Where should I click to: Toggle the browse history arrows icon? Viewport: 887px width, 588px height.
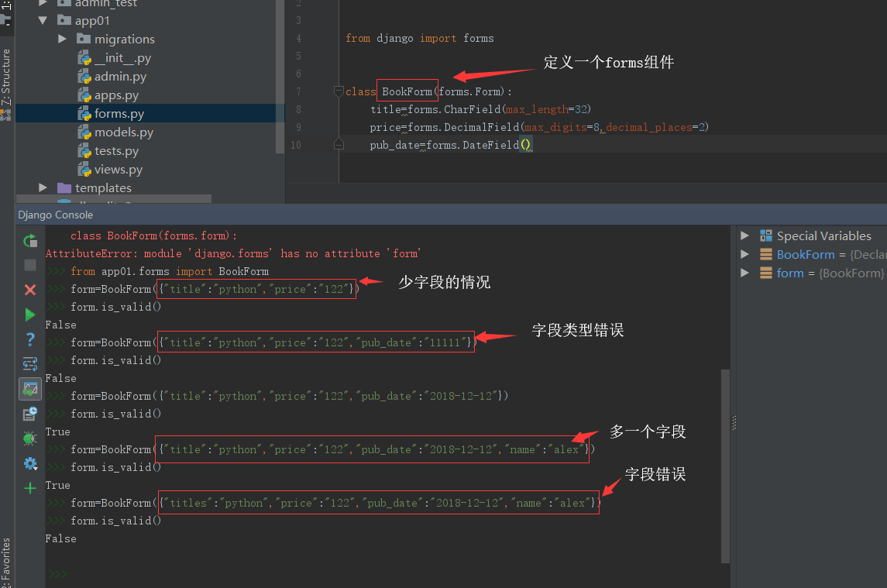coord(29,363)
